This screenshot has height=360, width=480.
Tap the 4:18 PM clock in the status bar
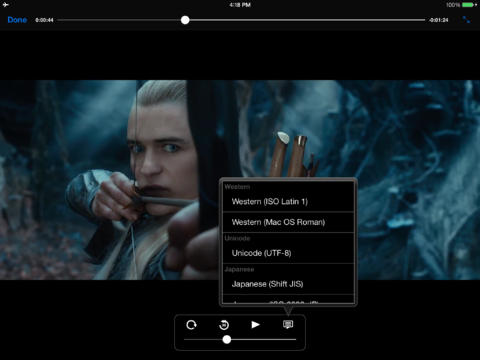click(240, 5)
